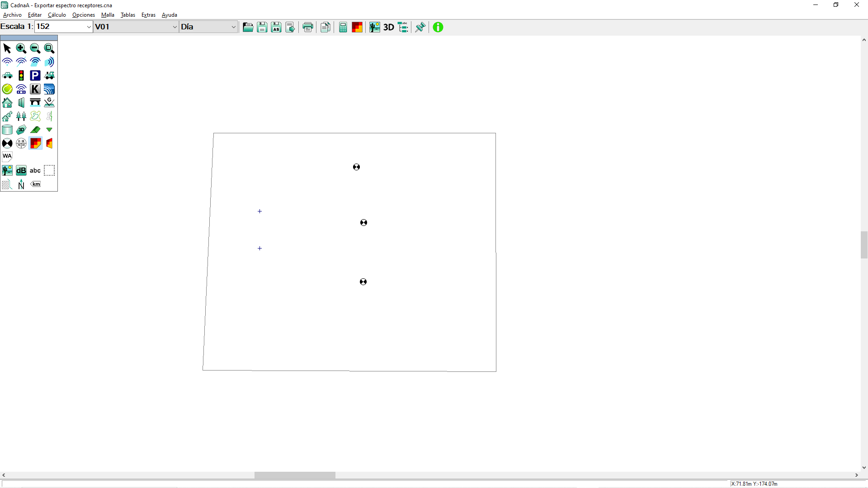Select the embankment tool
This screenshot has height=488, width=868.
coord(35,130)
